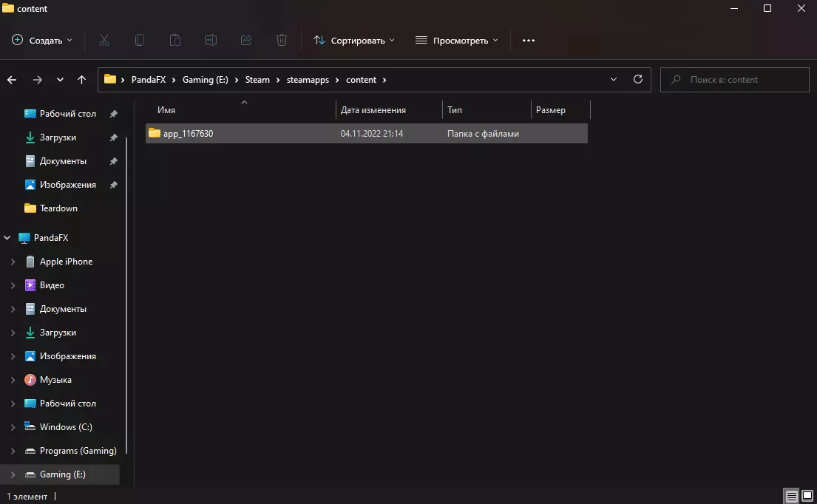Expand the Windows (C:) drive node
The width and height of the screenshot is (817, 504).
[13, 427]
